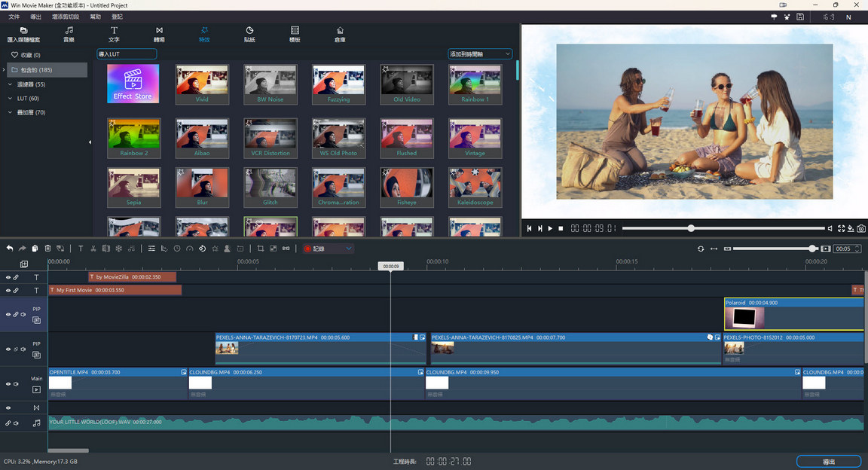868x470 pixels.
Task: Click the snowflake freeze frame icon
Action: coord(118,249)
